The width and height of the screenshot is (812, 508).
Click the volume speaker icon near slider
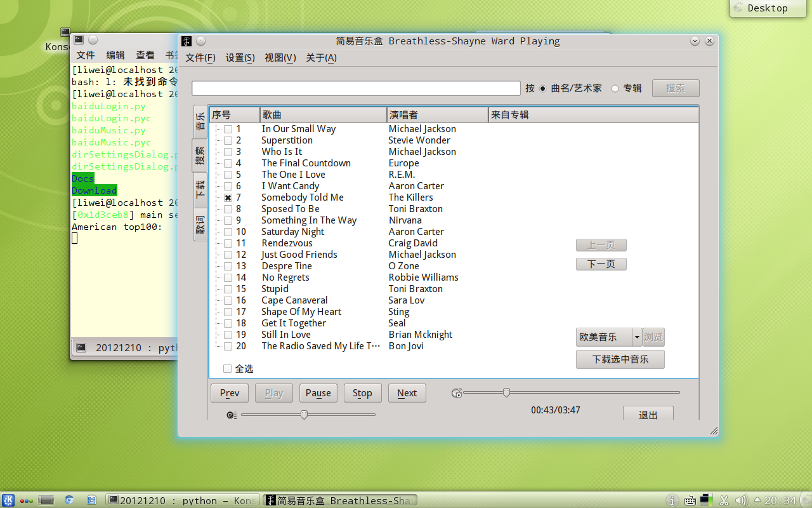[x=232, y=415]
